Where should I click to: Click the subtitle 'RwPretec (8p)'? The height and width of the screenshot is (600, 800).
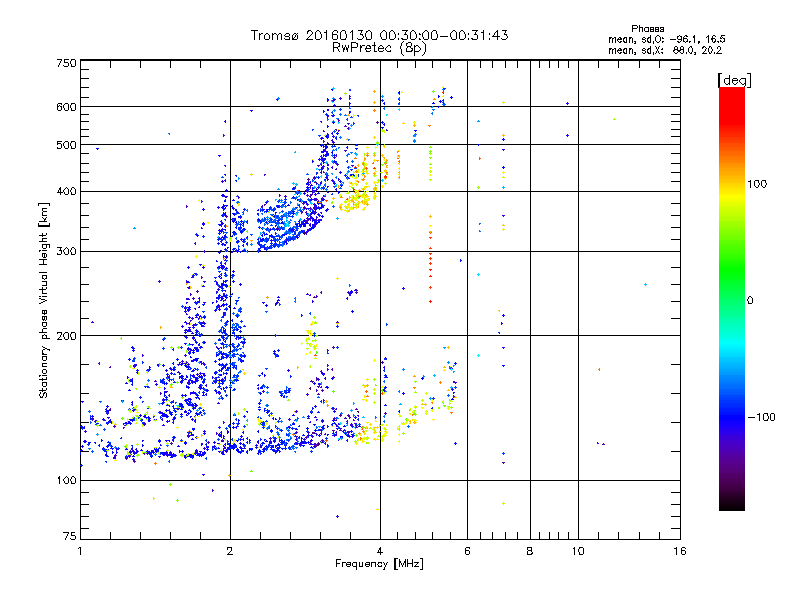coord(379,48)
